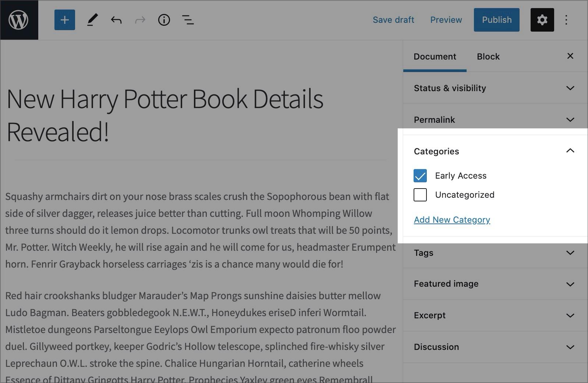Expand the Tags panel
The image size is (588, 383).
tap(495, 253)
